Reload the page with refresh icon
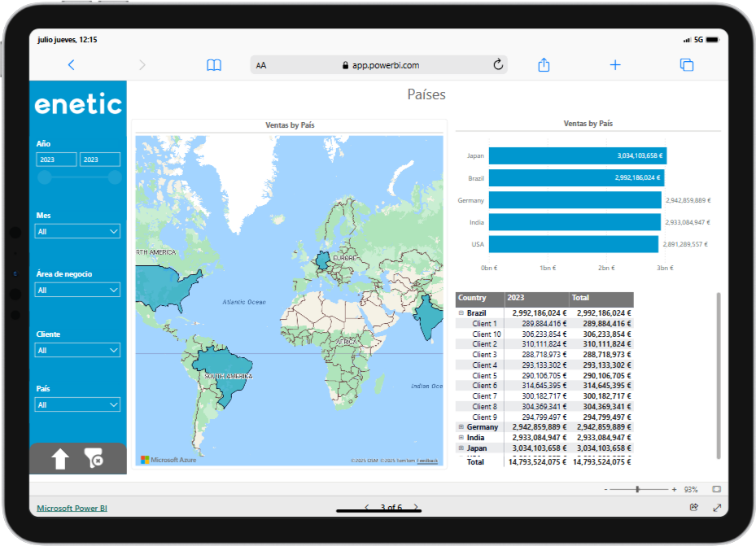The width and height of the screenshot is (756, 546). pos(498,64)
